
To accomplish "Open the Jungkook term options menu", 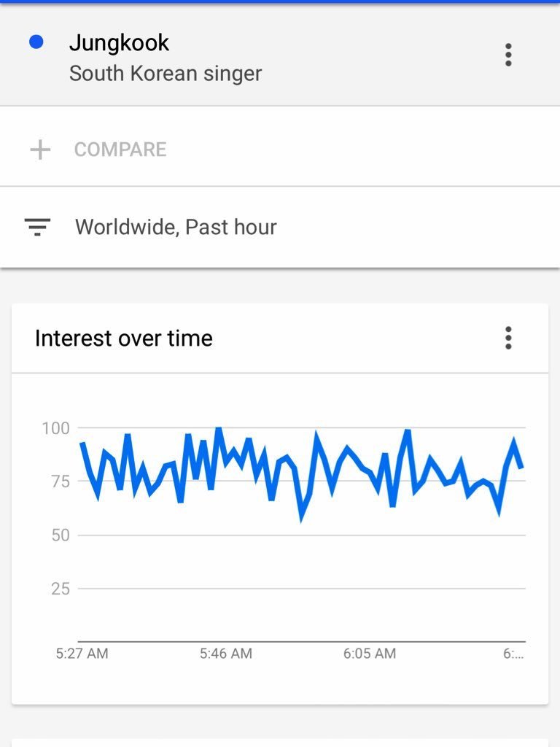I will (508, 55).
